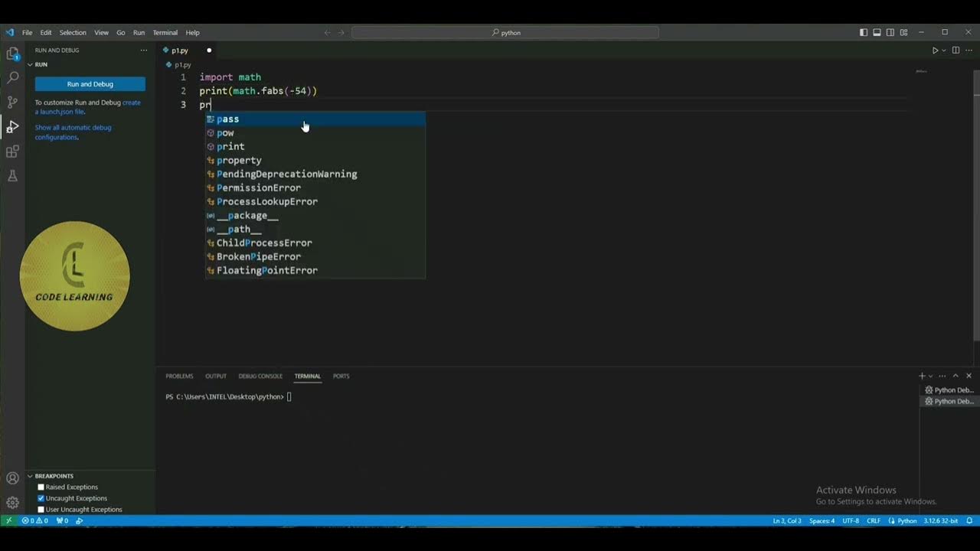Screen dimensions: 980x551
Task: Open the Go menu
Action: [x=120, y=33]
